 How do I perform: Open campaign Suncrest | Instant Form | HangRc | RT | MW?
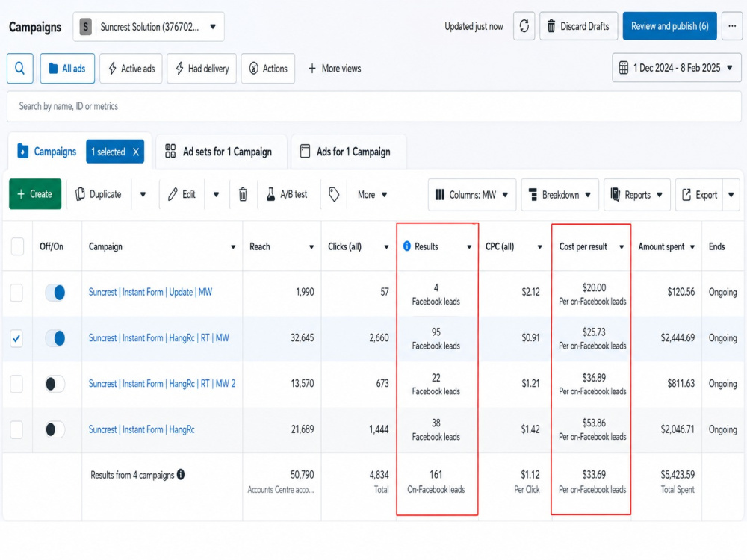pyautogui.click(x=158, y=337)
